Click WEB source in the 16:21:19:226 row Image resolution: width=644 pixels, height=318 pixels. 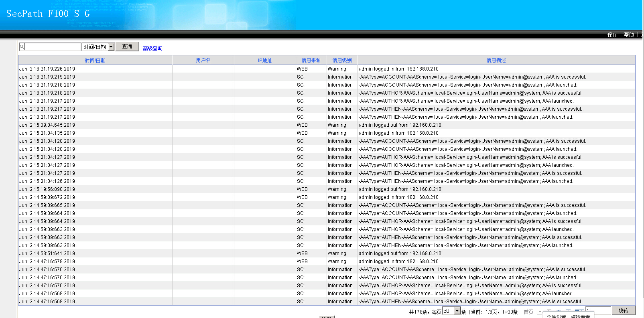302,69
